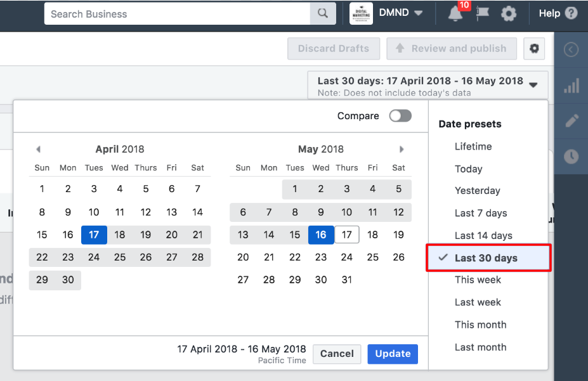The width and height of the screenshot is (588, 381).
Task: Click the pencil edit icon in sidebar
Action: click(572, 121)
